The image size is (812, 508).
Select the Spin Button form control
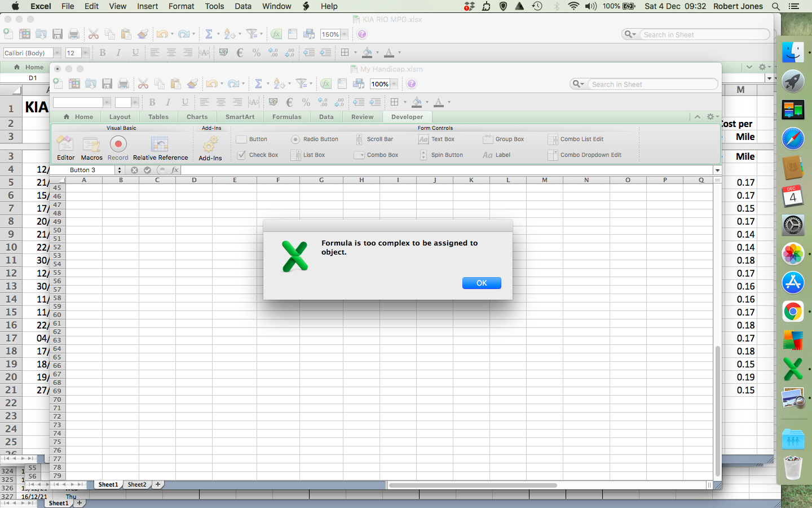tap(441, 155)
